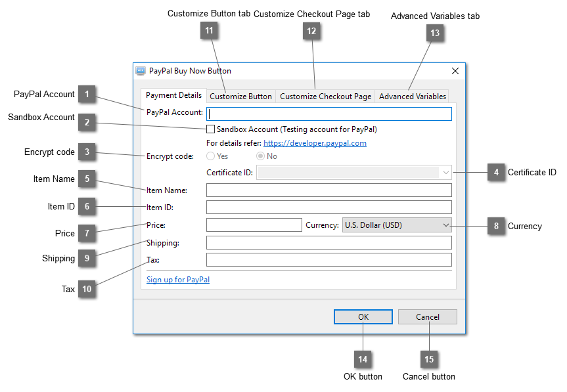This screenshot has width=567, height=392.
Task: Click the 'For details refer:' text
Action: point(234,143)
